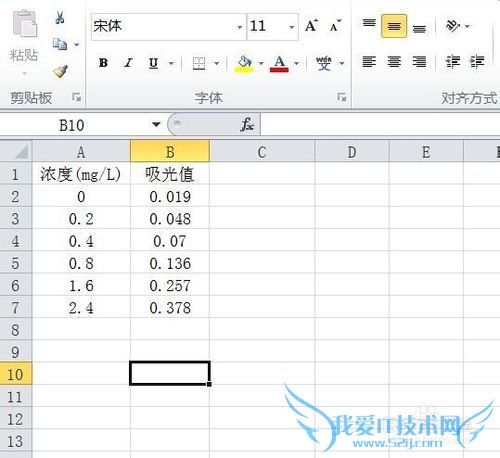Viewport: 500px width, 458px height.
Task: Decrease font size with smaller A
Action: click(x=335, y=26)
